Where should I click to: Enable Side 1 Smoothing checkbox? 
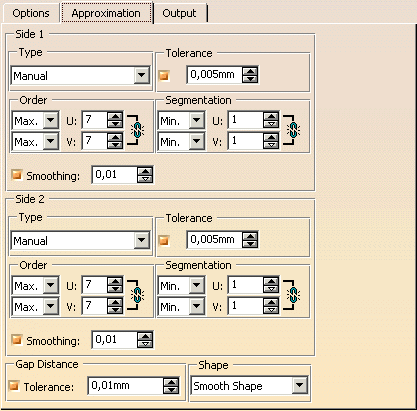coord(16,175)
